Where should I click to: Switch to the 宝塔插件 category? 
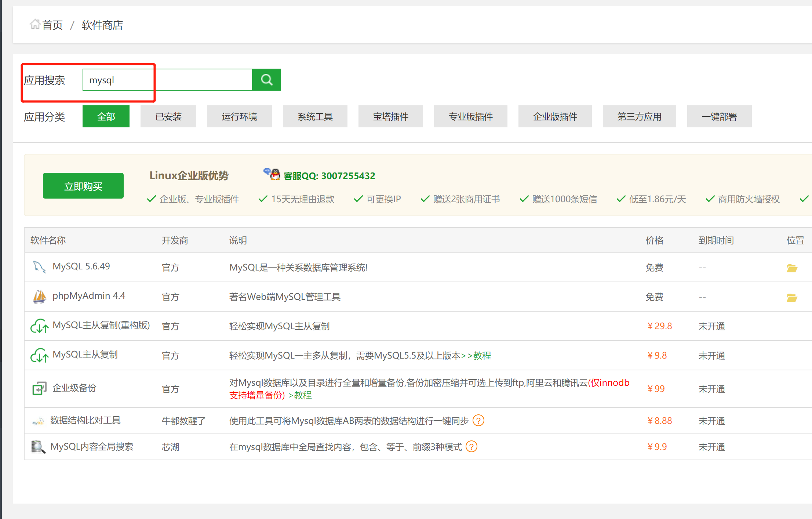[x=391, y=116]
